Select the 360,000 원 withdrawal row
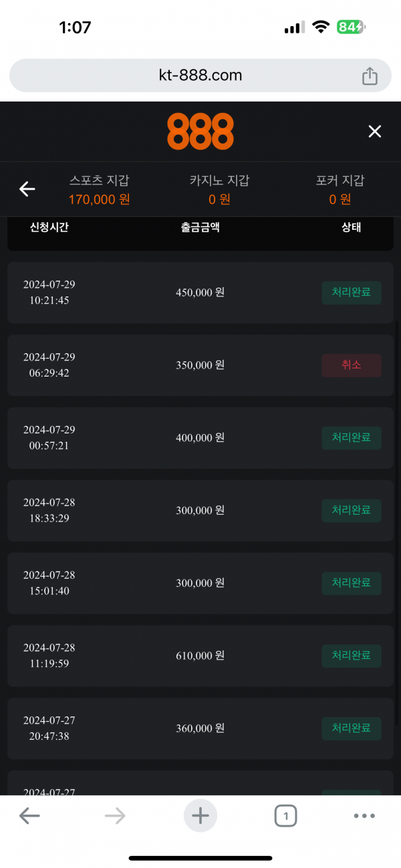The width and height of the screenshot is (401, 868). 200,728
